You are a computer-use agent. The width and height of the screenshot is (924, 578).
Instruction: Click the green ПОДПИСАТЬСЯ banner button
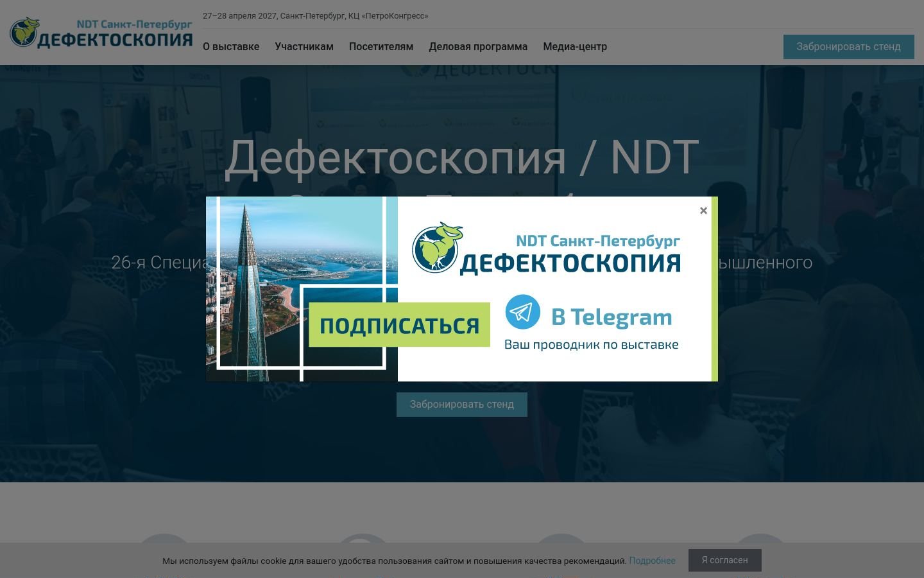point(399,325)
